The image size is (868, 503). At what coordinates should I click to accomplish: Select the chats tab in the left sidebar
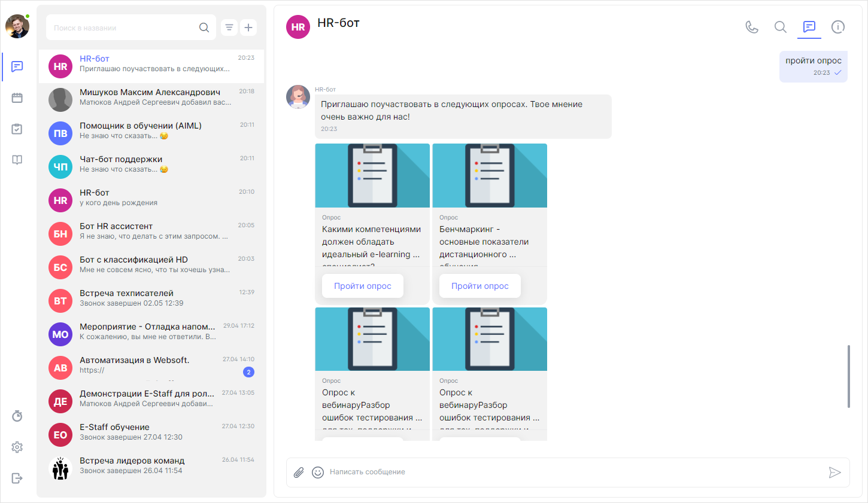(17, 66)
